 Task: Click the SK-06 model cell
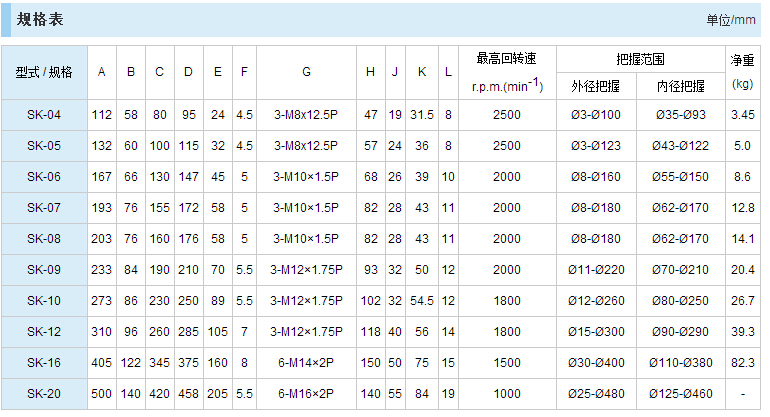tap(45, 177)
